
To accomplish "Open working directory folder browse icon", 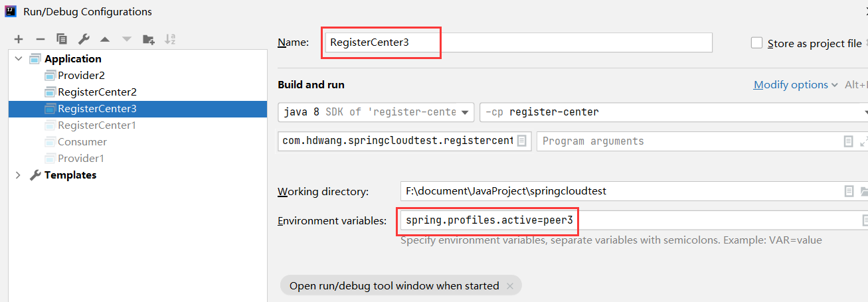I will 864,191.
